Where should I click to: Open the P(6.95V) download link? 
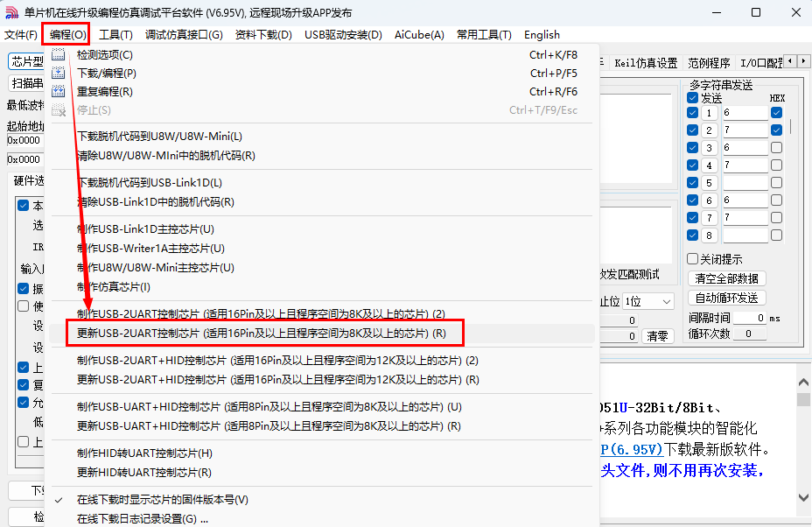coord(631,449)
